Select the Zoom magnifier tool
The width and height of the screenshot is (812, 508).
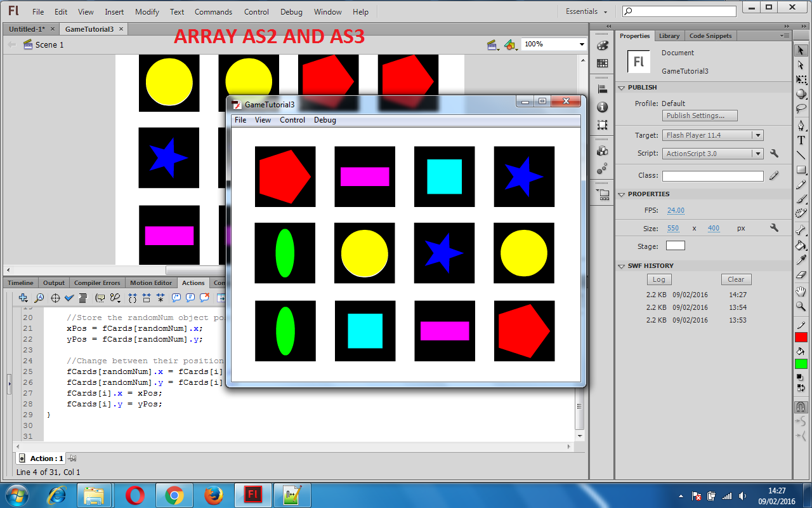coord(801,307)
